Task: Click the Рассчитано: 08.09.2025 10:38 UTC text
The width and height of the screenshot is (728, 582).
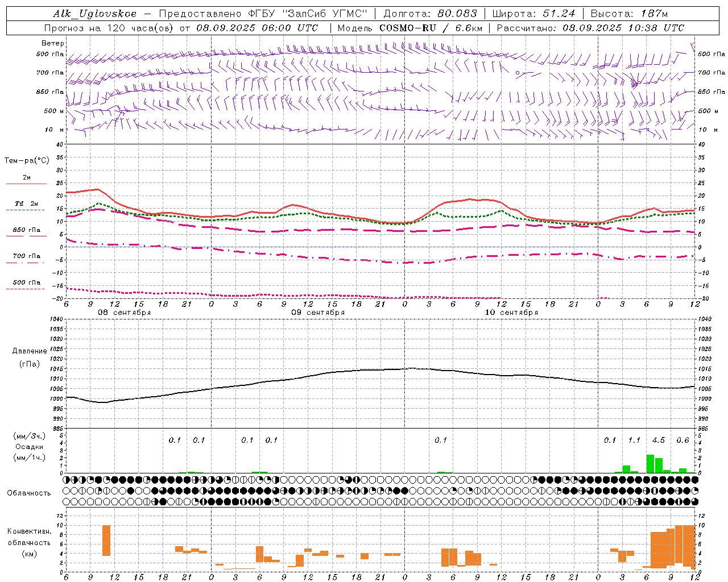Action: [x=590, y=28]
